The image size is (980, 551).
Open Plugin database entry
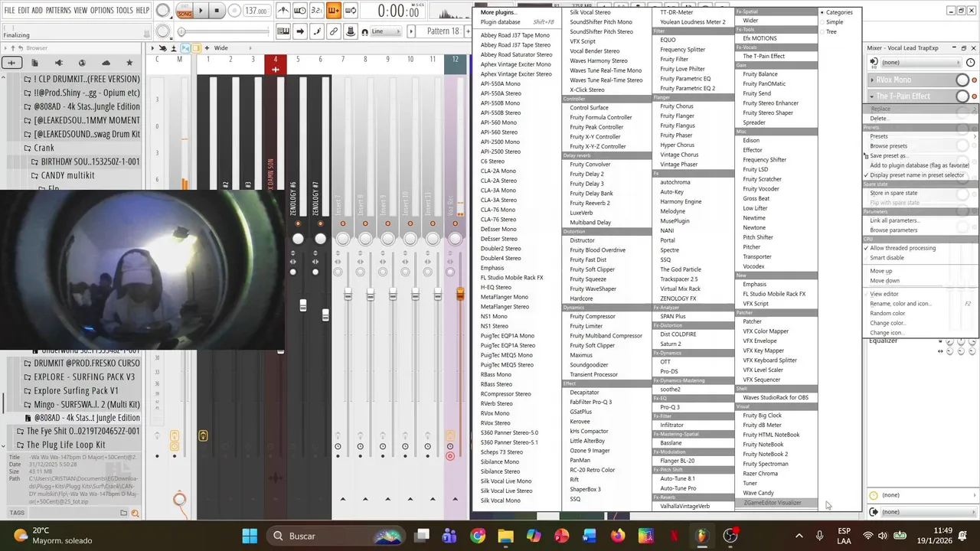[x=500, y=22]
